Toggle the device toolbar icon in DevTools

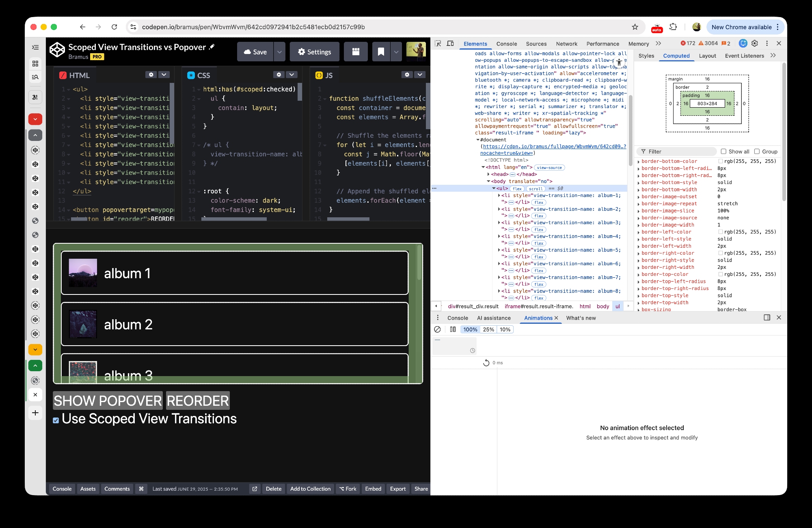click(x=450, y=43)
